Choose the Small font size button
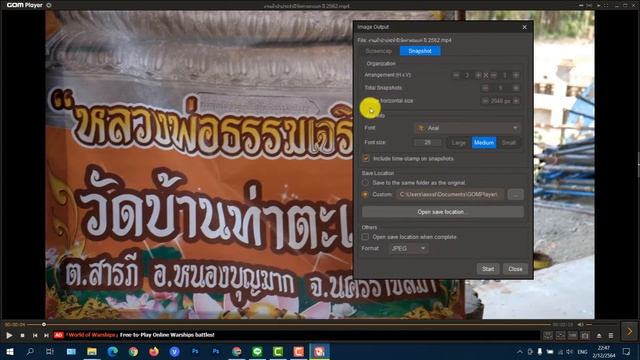The height and width of the screenshot is (360, 640). [509, 142]
